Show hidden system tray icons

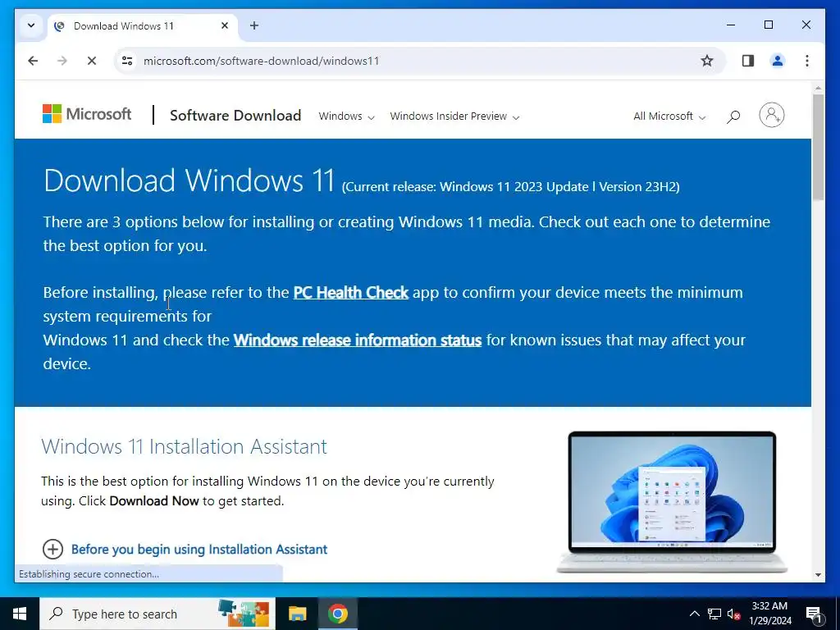click(694, 614)
